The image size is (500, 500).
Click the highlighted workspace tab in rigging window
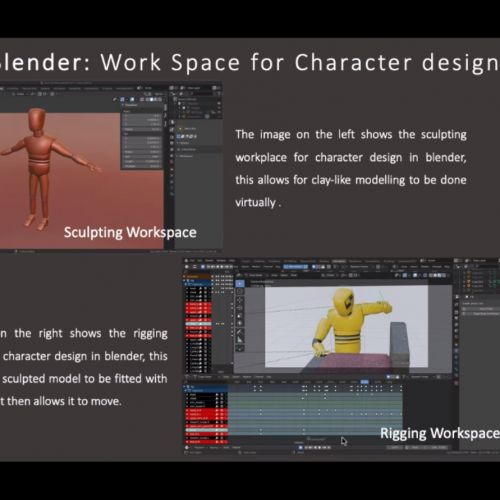[338, 261]
